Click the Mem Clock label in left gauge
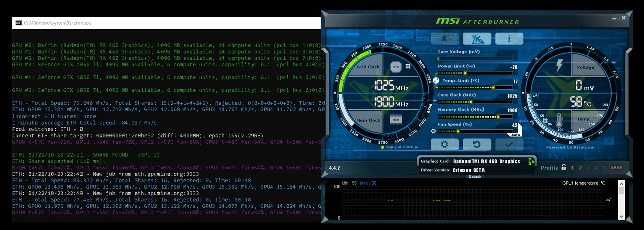Viewport: 644px width, 230px height. coord(368,120)
